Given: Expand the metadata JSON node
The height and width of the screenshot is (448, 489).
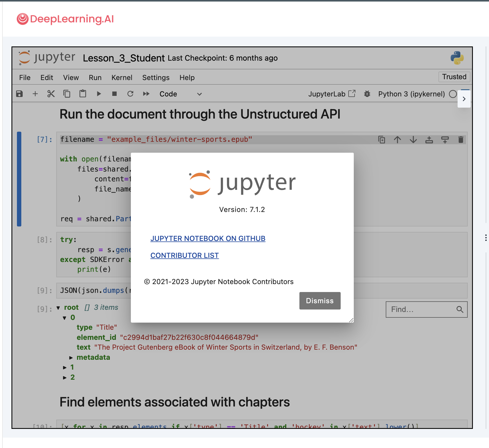Looking at the screenshot, I should (x=71, y=358).
